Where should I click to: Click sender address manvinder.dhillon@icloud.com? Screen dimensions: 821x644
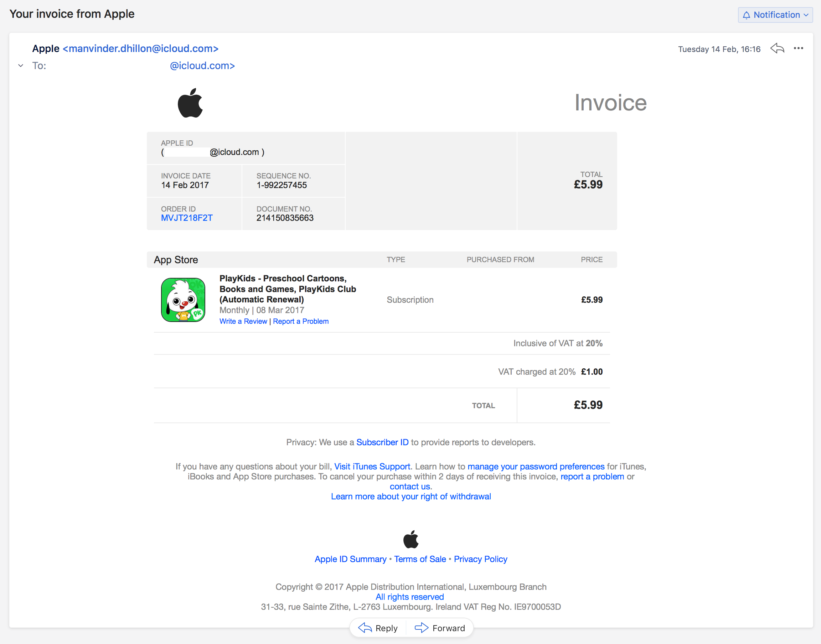[x=141, y=49]
